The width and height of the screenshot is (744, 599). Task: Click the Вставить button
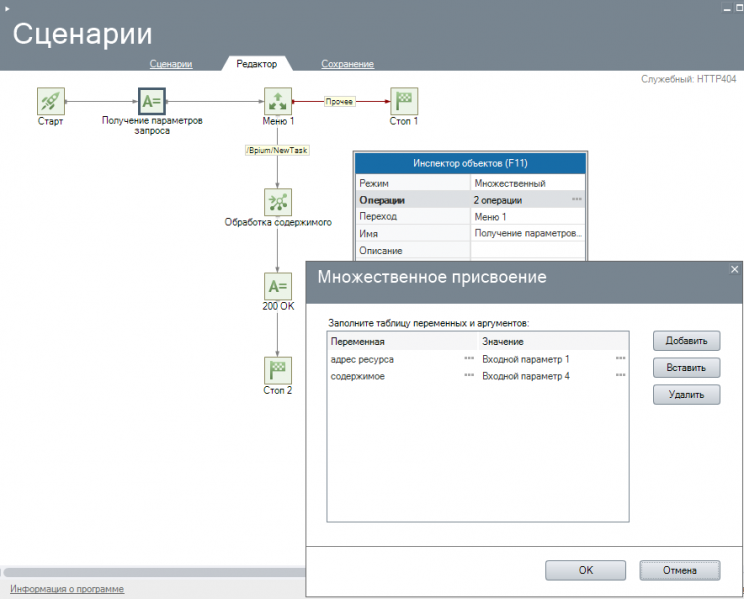pyautogui.click(x=686, y=367)
